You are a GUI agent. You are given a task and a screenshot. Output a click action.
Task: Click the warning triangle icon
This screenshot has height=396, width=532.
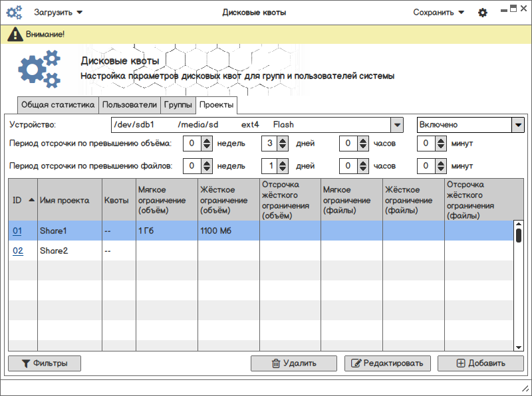point(15,34)
